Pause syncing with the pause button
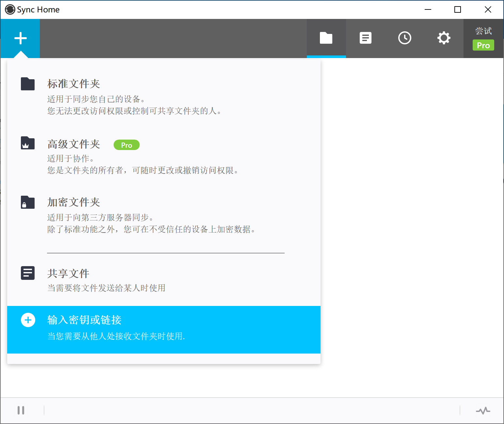This screenshot has width=504, height=424. tap(21, 410)
